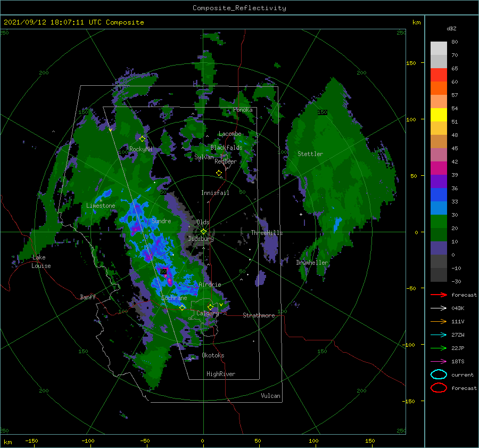The width and height of the screenshot is (479, 448).
Task: Click the red forecast arrow legend icon
Action: tap(439, 295)
